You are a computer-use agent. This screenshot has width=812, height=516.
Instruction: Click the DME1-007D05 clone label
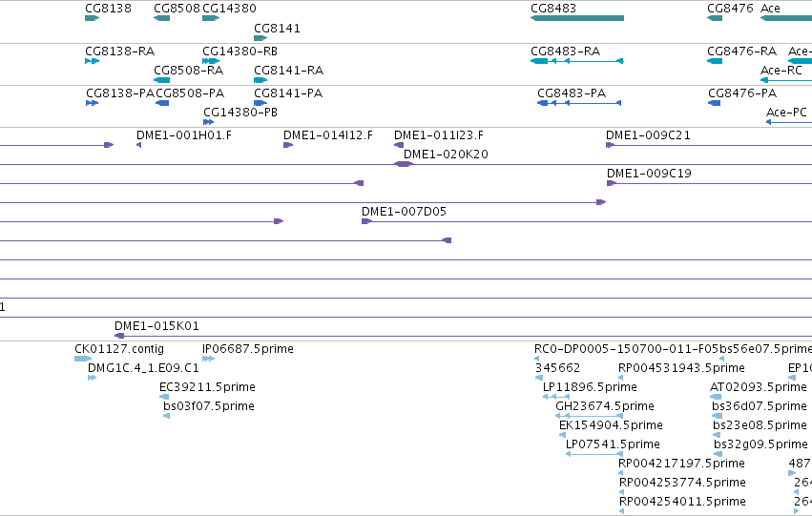click(404, 211)
